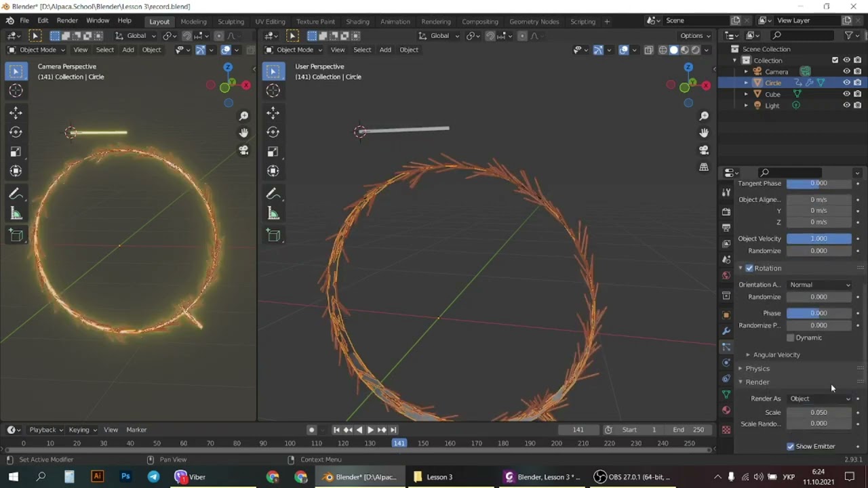This screenshot has height=488, width=868.
Task: Open the Playback dropdown in the timeline
Action: 45,430
